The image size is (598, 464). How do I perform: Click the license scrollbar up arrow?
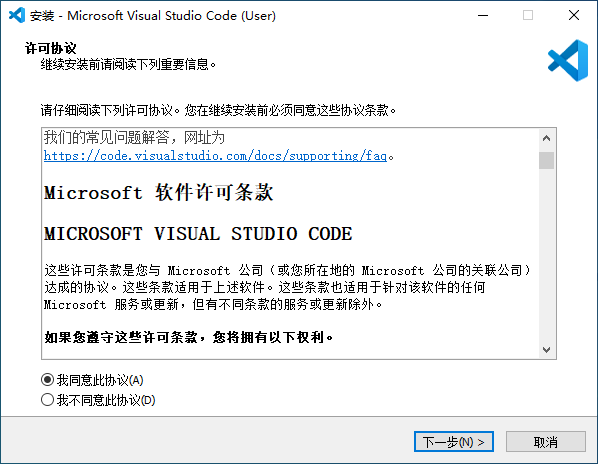547,138
